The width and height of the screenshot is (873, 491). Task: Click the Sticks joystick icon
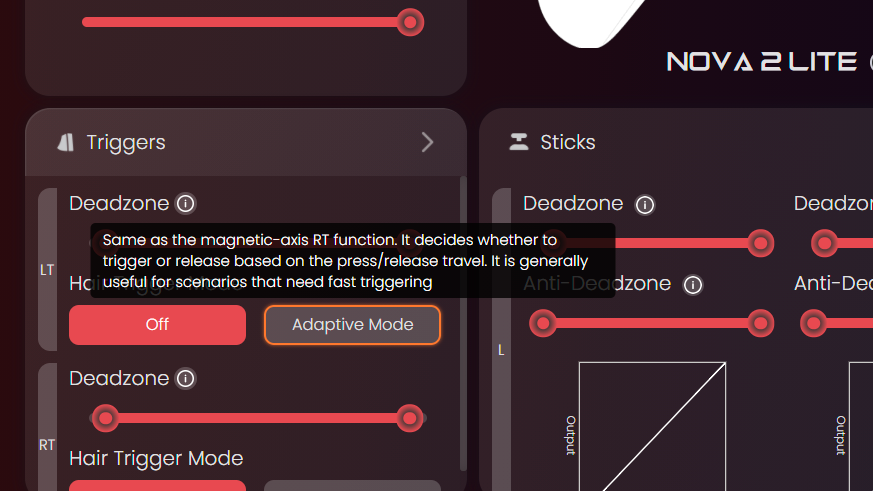[518, 142]
